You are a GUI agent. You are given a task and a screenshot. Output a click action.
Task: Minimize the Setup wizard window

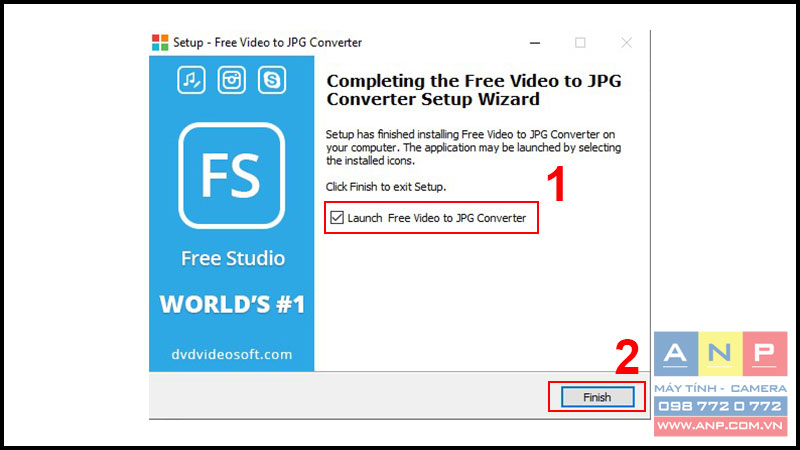coord(535,43)
